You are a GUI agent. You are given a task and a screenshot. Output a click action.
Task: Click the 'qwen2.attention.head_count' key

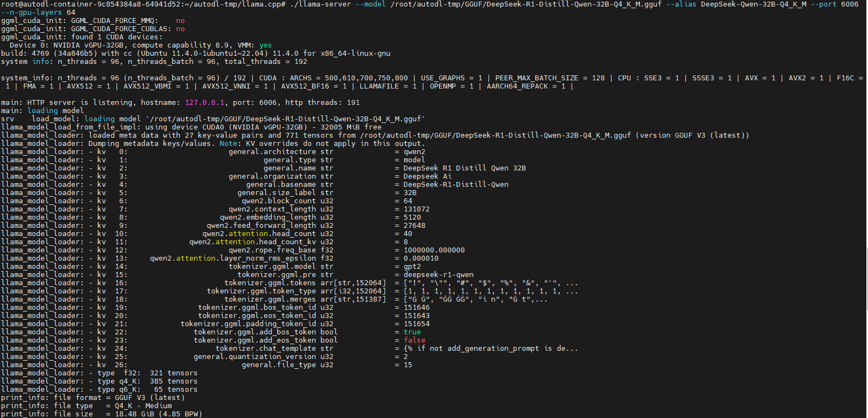click(x=259, y=234)
